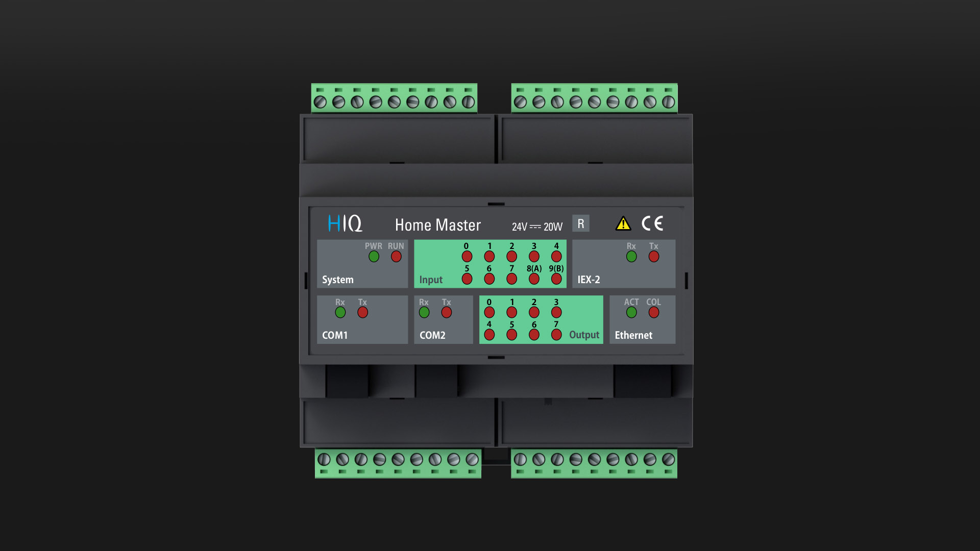Click the IEX-2 red Tx LED

[654, 257]
